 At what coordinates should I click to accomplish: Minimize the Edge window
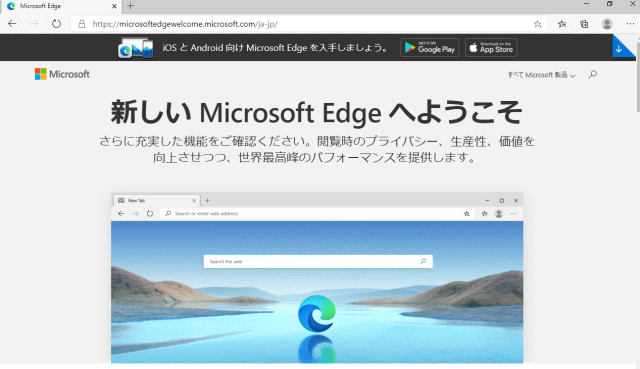[587, 4]
